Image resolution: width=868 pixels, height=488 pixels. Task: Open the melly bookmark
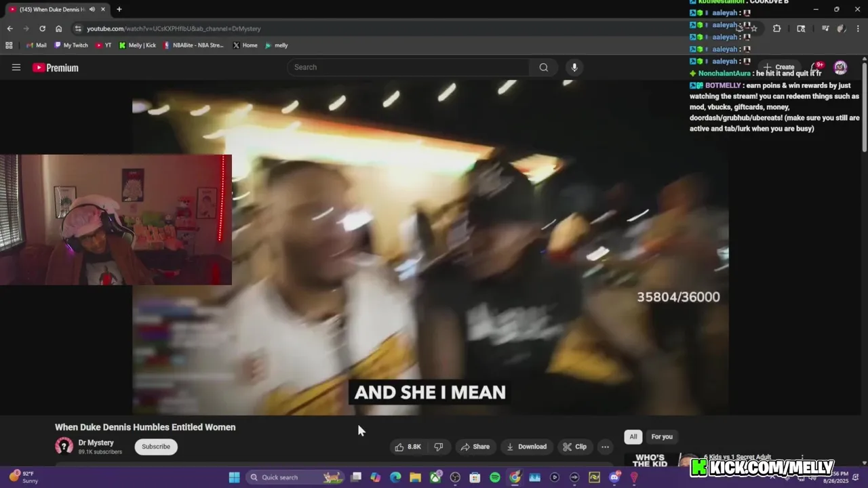coord(277,45)
